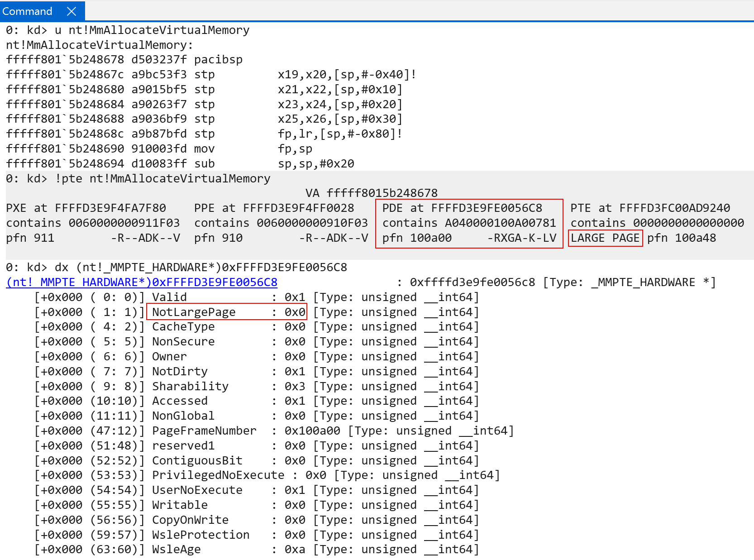Viewport: 754px width, 560px height.
Task: Click the UserNoExecute field row
Action: tap(197, 490)
